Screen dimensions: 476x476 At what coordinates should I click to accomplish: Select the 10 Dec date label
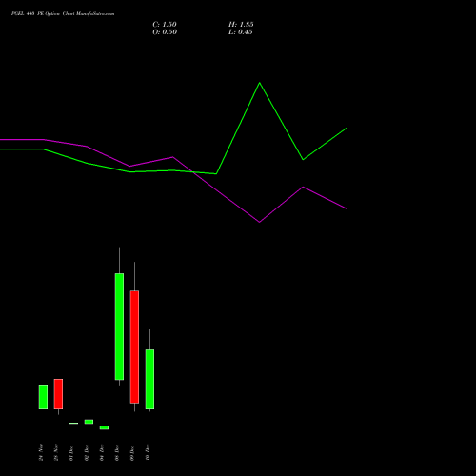[x=148, y=452]
